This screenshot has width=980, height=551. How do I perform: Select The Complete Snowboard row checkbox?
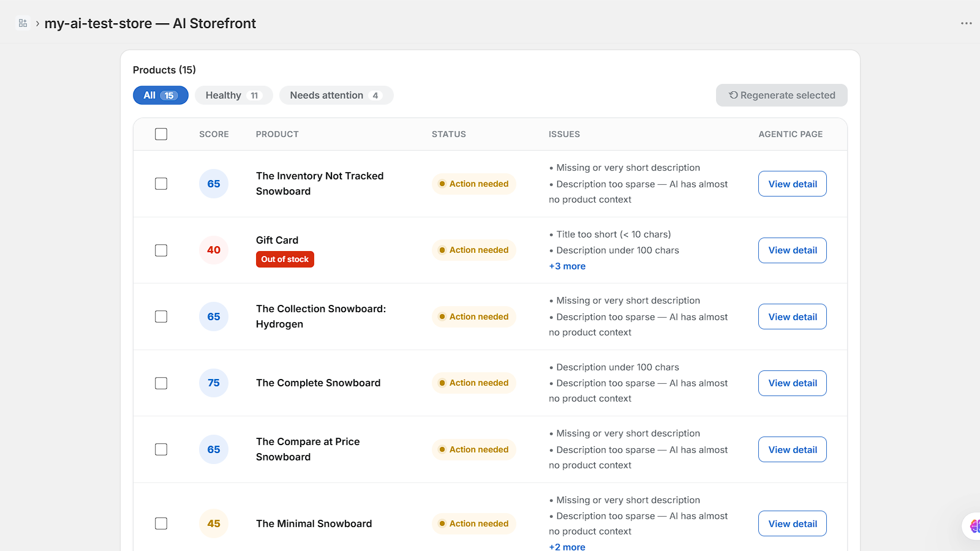(x=161, y=383)
